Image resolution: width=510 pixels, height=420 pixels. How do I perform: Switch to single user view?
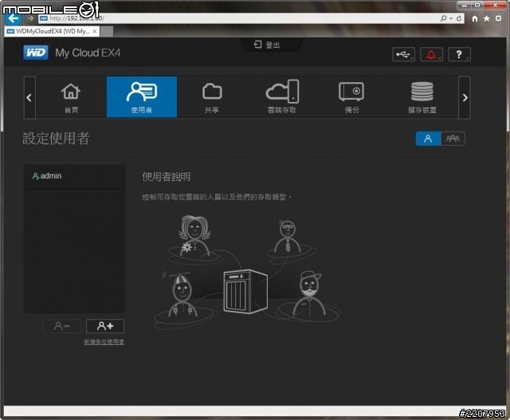[x=429, y=139]
